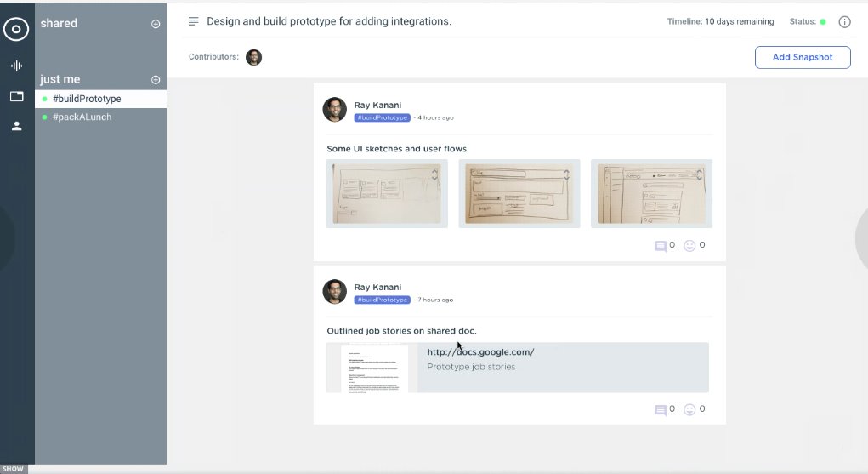Open Ray Kanani's avatar on job stories post
Viewport: 868px width, 474px height.
pyautogui.click(x=334, y=292)
